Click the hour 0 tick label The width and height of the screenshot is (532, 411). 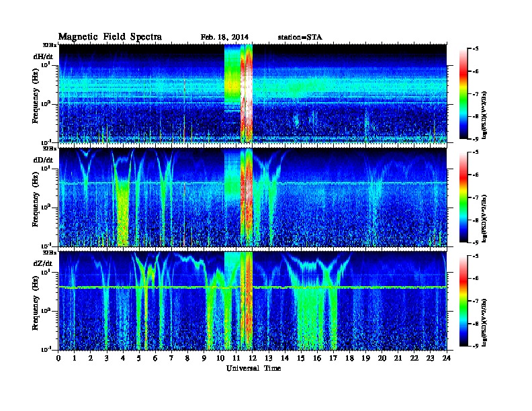58,358
